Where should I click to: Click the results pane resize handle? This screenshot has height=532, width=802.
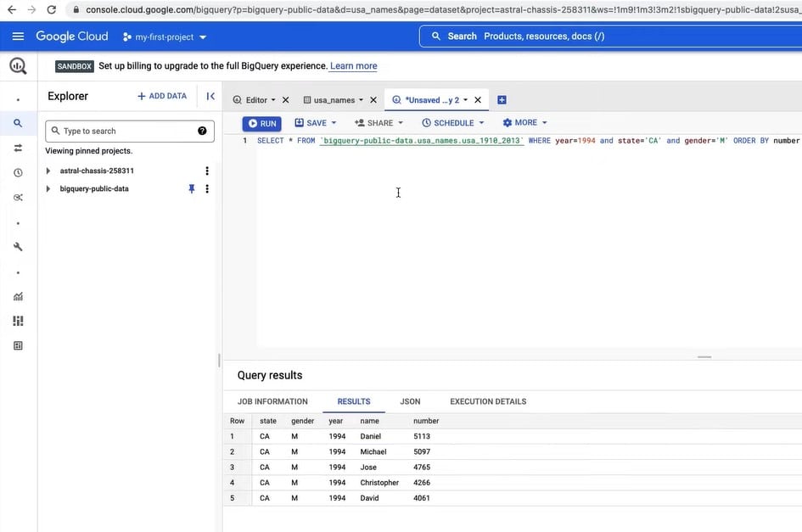click(704, 356)
